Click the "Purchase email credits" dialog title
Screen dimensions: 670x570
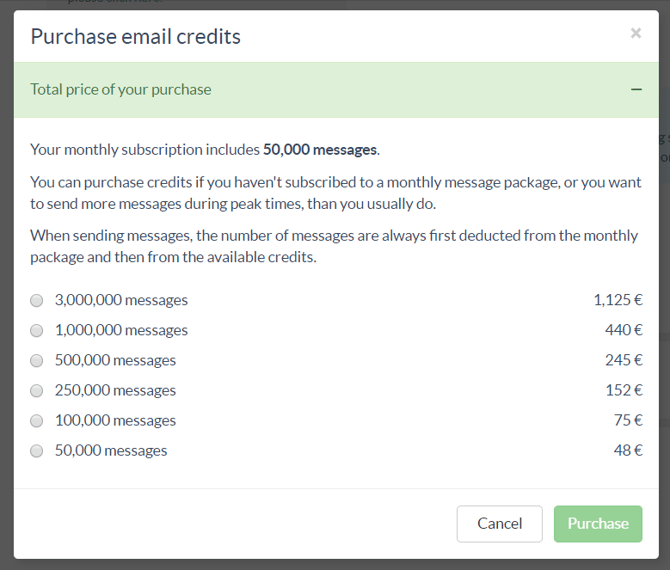click(136, 37)
